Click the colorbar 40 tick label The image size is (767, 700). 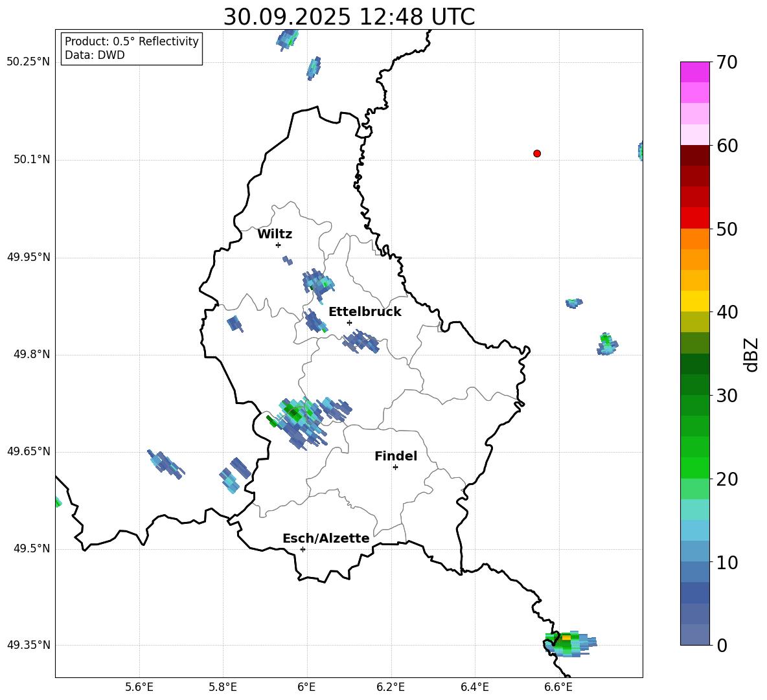tap(727, 312)
